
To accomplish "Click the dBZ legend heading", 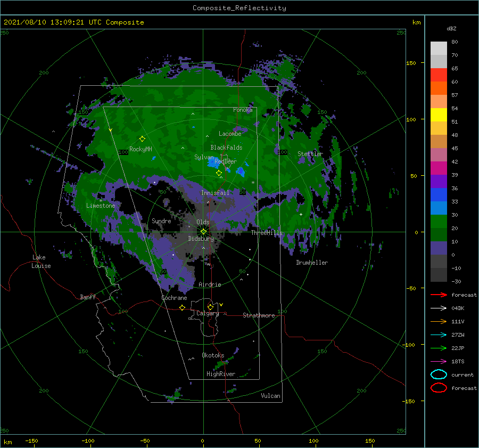I will pyautogui.click(x=451, y=29).
